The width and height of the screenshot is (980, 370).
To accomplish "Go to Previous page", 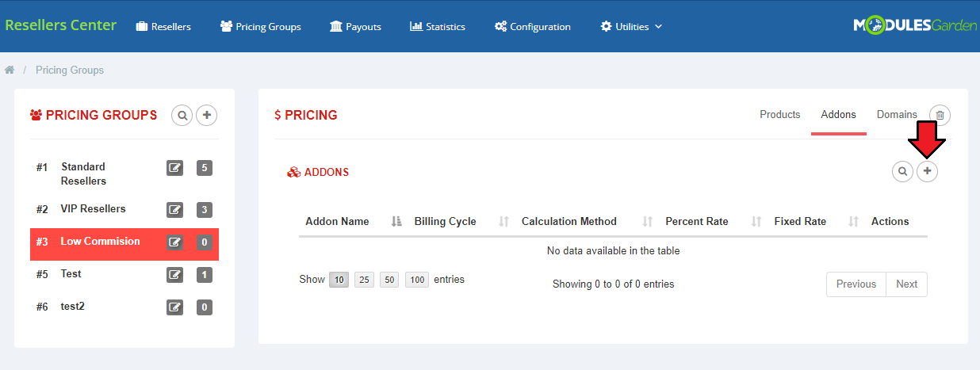I will tap(856, 284).
